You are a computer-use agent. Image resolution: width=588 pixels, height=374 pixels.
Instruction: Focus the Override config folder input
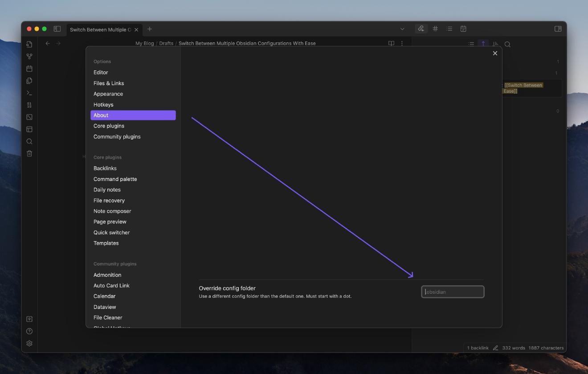click(453, 292)
